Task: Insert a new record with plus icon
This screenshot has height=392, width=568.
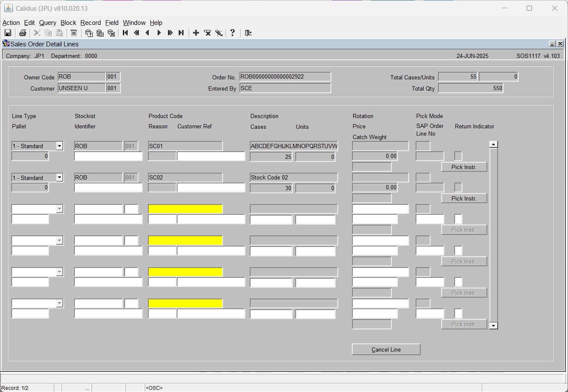Action: [196, 33]
